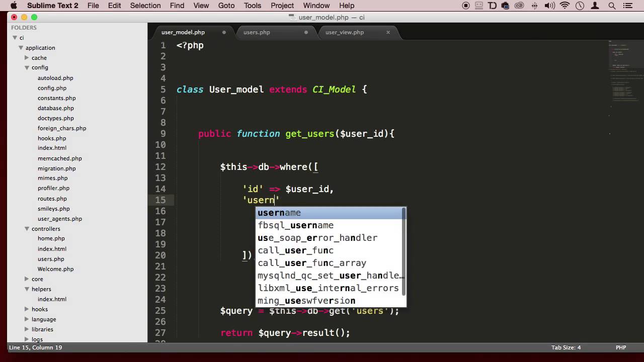This screenshot has height=362, width=644.
Task: Open the Sublime Text 2 menu
Action: (52, 6)
